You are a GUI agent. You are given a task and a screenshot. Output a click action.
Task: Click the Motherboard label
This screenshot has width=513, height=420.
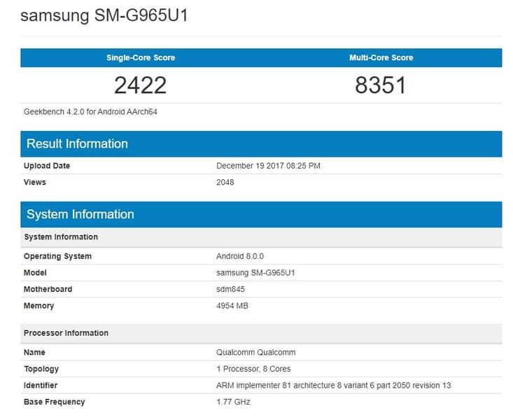(48, 289)
